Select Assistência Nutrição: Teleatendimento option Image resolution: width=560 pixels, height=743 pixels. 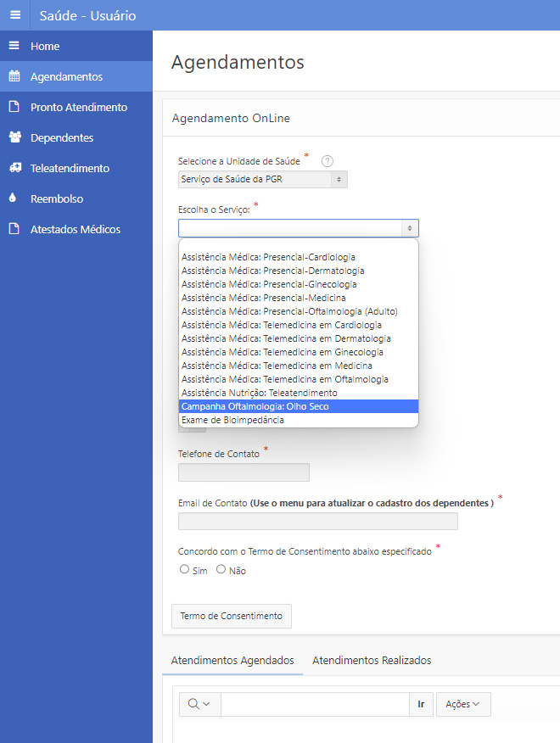[259, 393]
